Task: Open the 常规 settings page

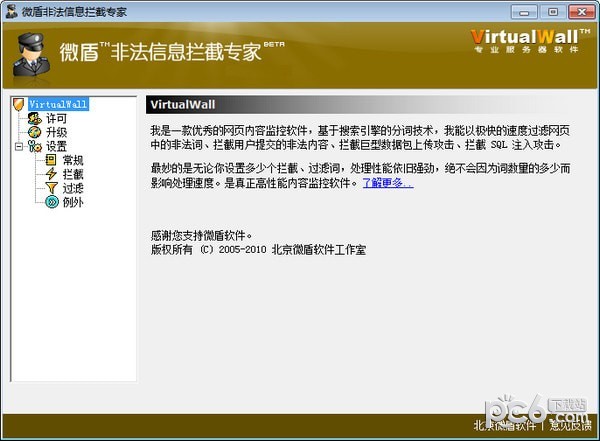Action: point(73,160)
